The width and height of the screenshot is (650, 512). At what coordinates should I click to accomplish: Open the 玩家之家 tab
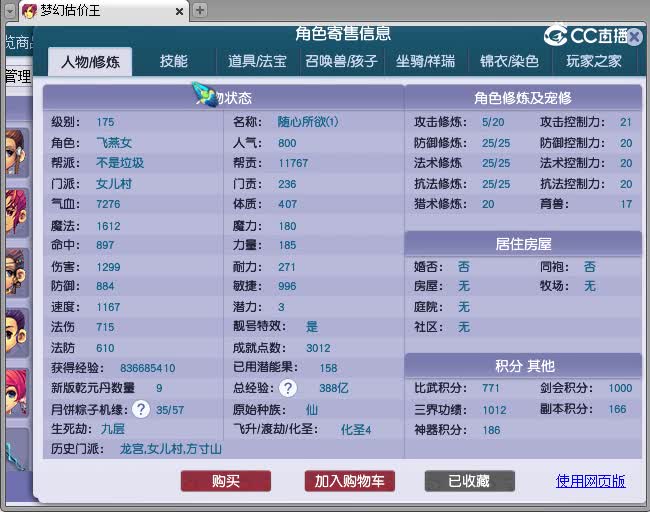point(594,61)
